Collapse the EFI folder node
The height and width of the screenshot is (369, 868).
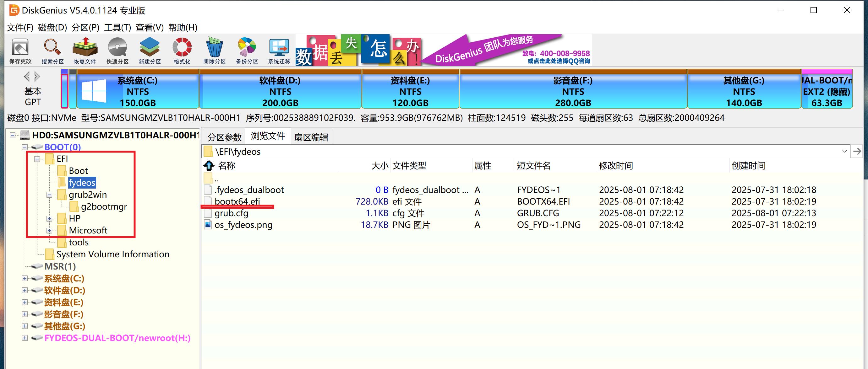coord(37,159)
